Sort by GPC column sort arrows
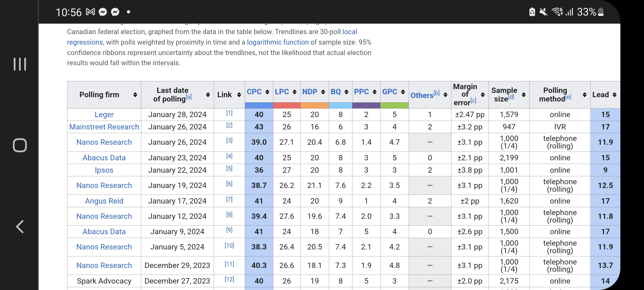The width and height of the screenshot is (644, 290). [403, 92]
